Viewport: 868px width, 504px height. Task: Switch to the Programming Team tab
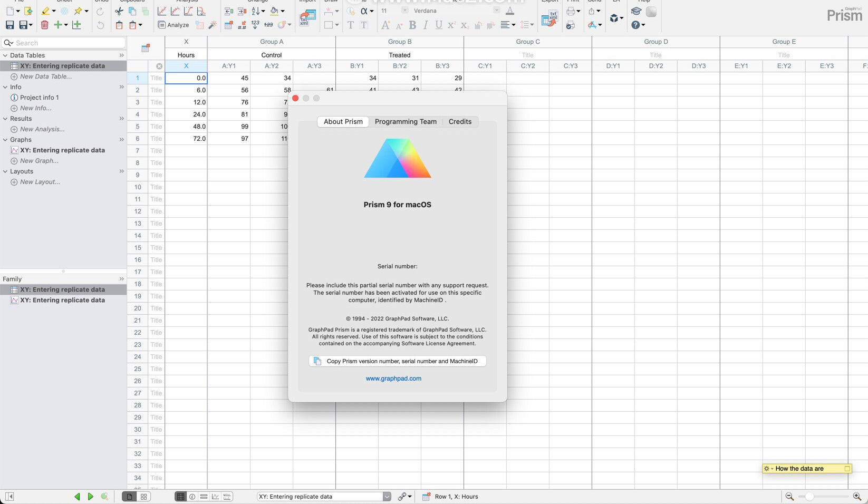tap(405, 121)
